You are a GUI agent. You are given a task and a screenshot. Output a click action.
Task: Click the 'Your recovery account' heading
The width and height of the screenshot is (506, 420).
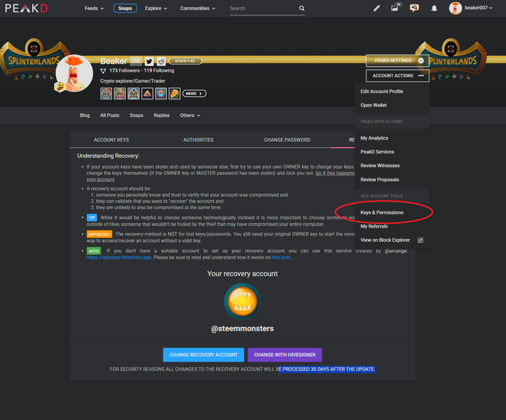242,274
